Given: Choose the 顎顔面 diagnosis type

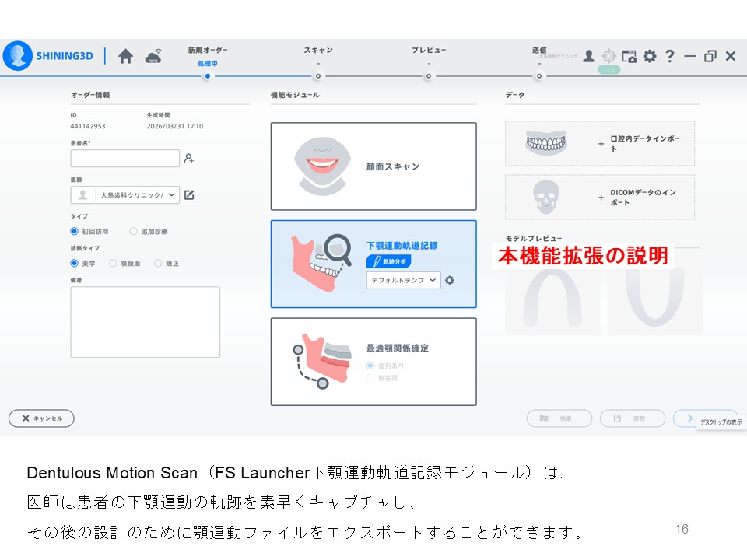Looking at the screenshot, I should tap(114, 264).
